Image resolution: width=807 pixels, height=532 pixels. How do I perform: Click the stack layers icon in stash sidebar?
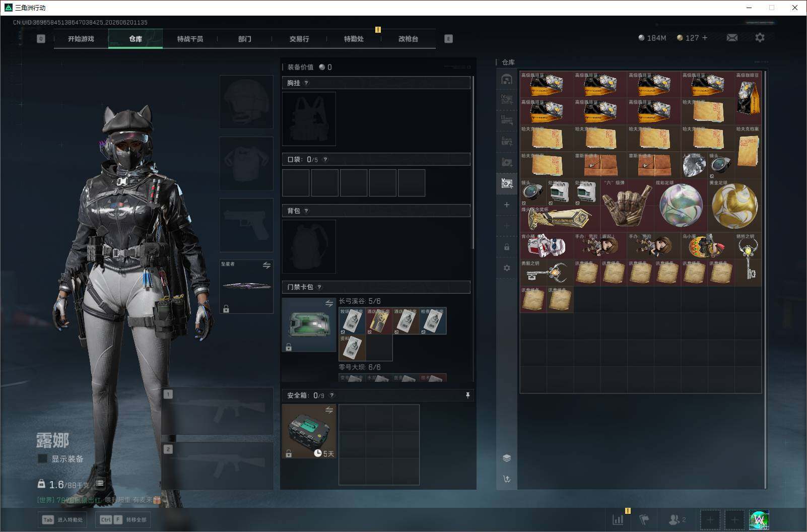507,458
